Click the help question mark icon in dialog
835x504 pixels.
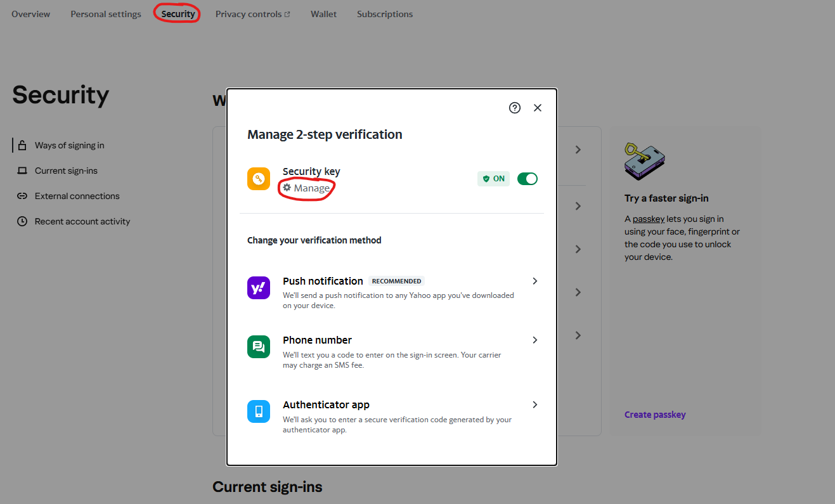[x=515, y=108]
